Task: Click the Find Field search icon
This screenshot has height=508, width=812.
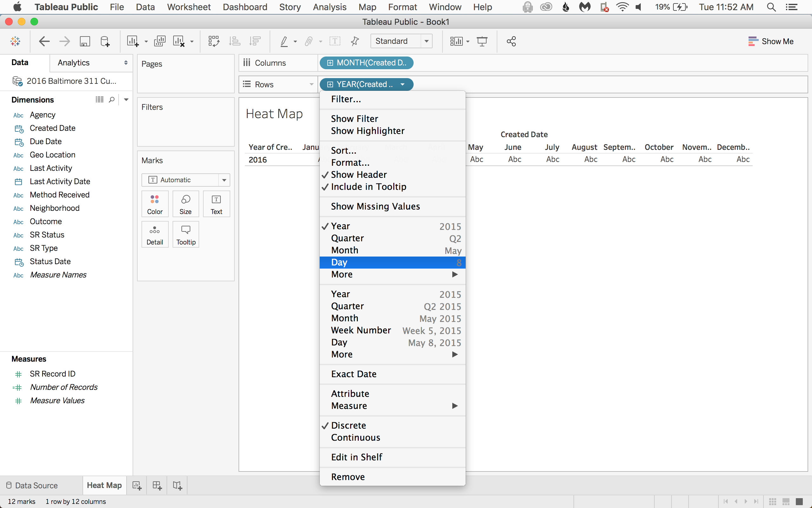Action: [112, 100]
